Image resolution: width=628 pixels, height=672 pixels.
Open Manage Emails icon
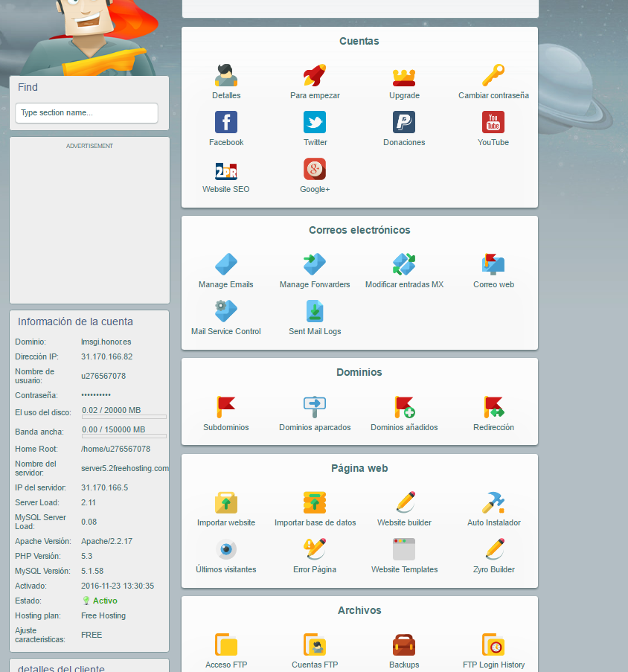[x=226, y=265]
